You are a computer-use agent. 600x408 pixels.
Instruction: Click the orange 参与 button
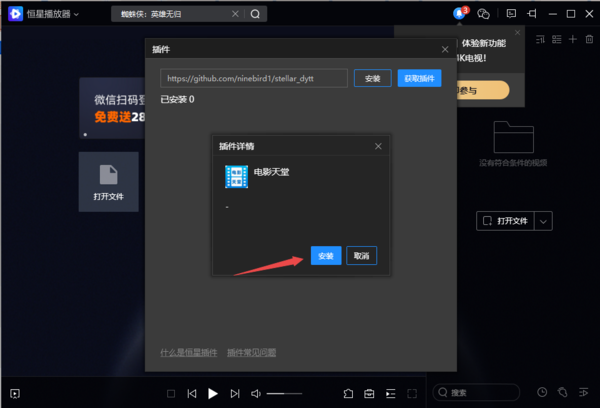coord(482,90)
